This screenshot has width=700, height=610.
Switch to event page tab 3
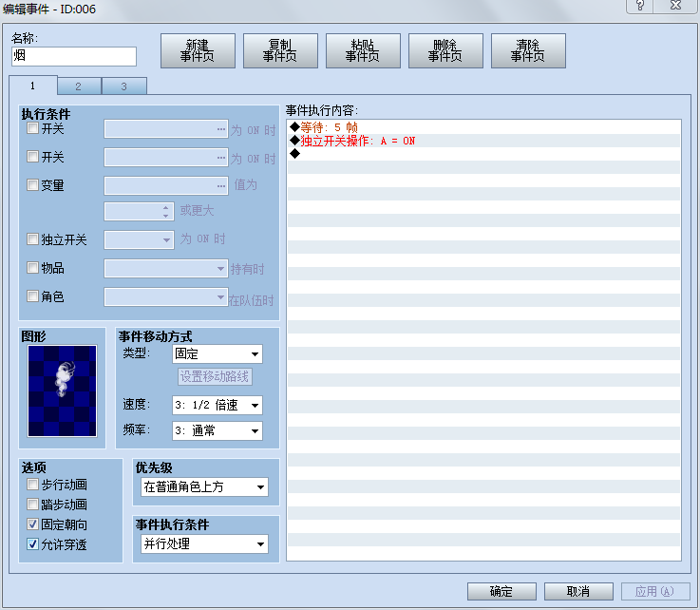click(x=124, y=86)
